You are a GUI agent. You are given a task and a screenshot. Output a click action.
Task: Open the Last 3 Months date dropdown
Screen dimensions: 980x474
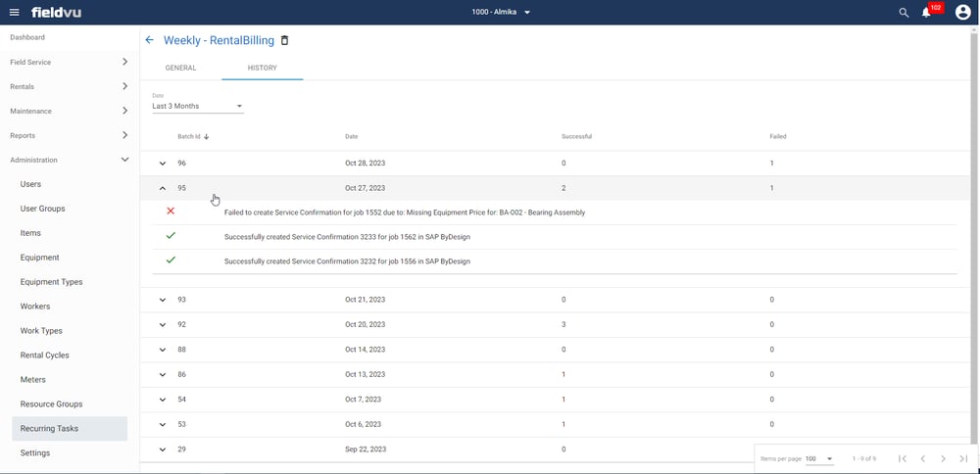198,106
